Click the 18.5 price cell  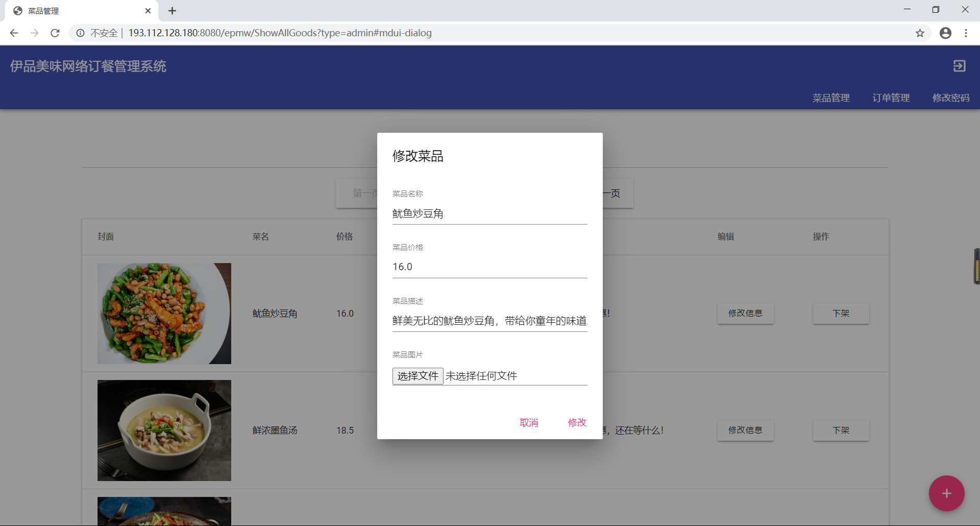(345, 431)
